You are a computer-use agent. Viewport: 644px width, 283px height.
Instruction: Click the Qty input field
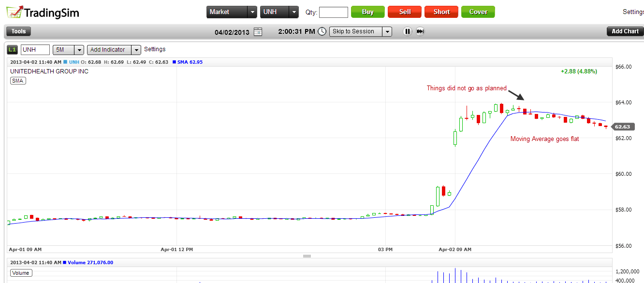(x=333, y=12)
